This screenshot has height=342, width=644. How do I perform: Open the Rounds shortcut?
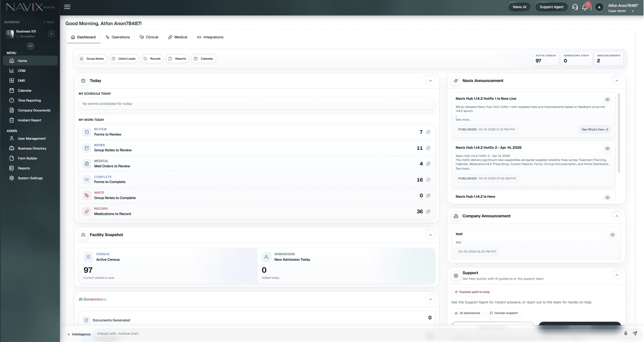(152, 59)
